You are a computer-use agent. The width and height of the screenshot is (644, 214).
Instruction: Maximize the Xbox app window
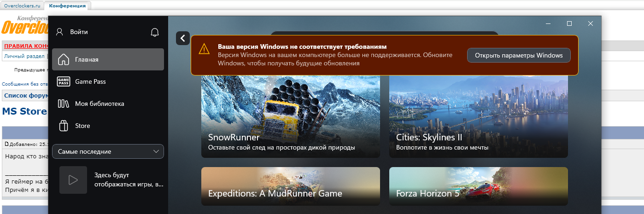tap(569, 23)
